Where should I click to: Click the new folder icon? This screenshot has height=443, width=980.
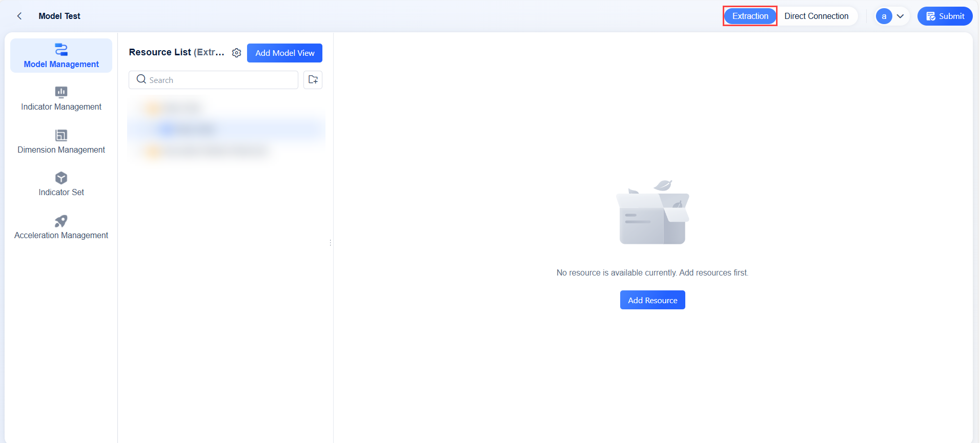[313, 80]
